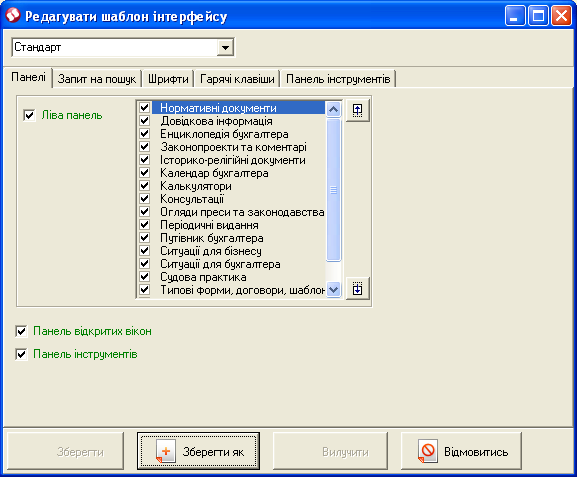This screenshot has height=477, width=577.
Task: Toggle Довідкова інформація checkbox
Action: point(145,120)
